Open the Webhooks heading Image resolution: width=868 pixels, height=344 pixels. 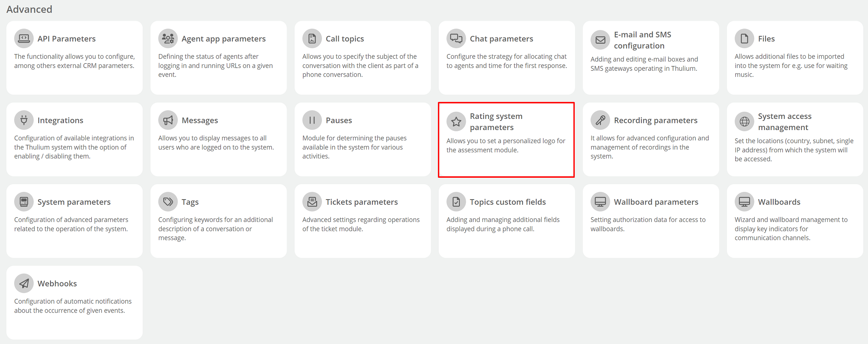57,284
